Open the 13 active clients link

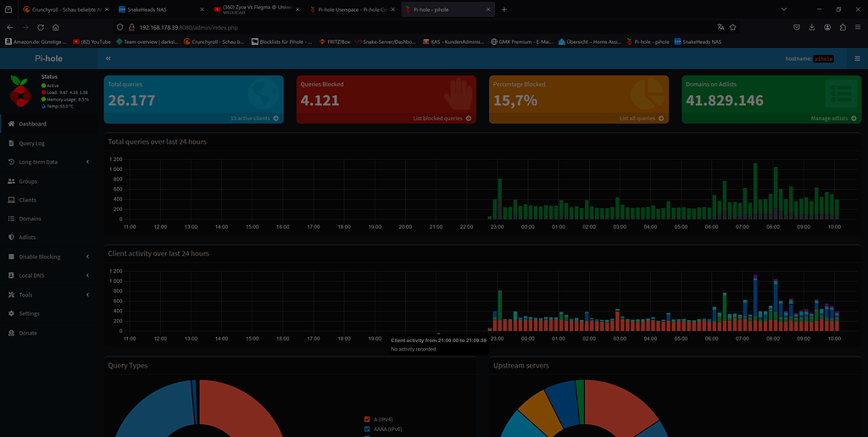coord(254,119)
